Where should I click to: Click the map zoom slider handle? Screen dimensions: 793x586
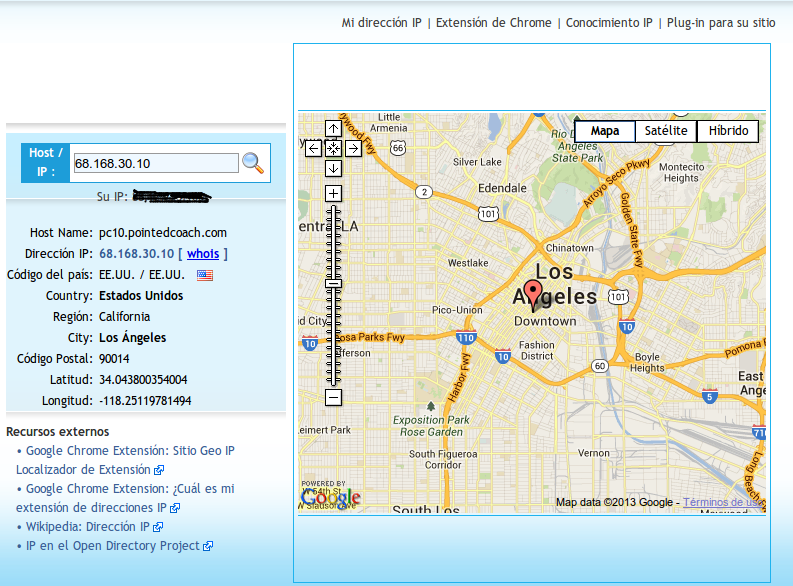coord(333,284)
